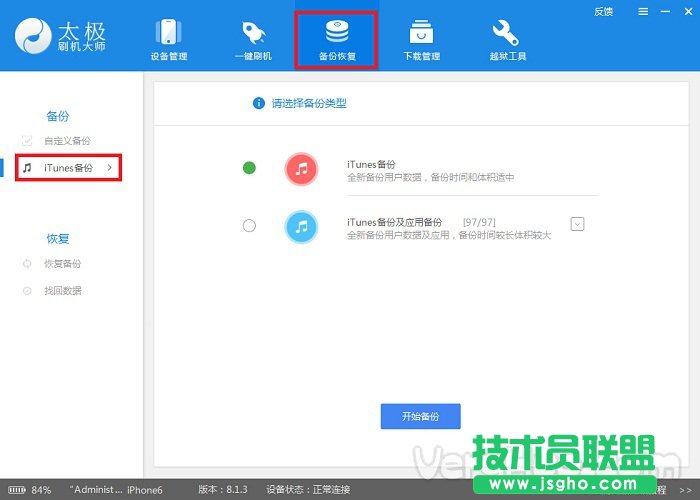Open the 反馈 feedback link

603,12
